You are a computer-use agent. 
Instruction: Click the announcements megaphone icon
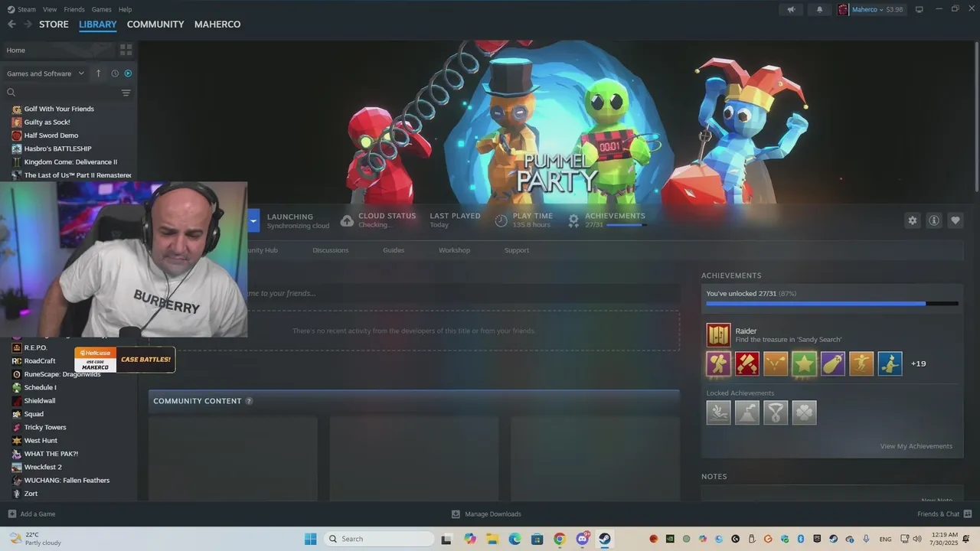pos(791,9)
